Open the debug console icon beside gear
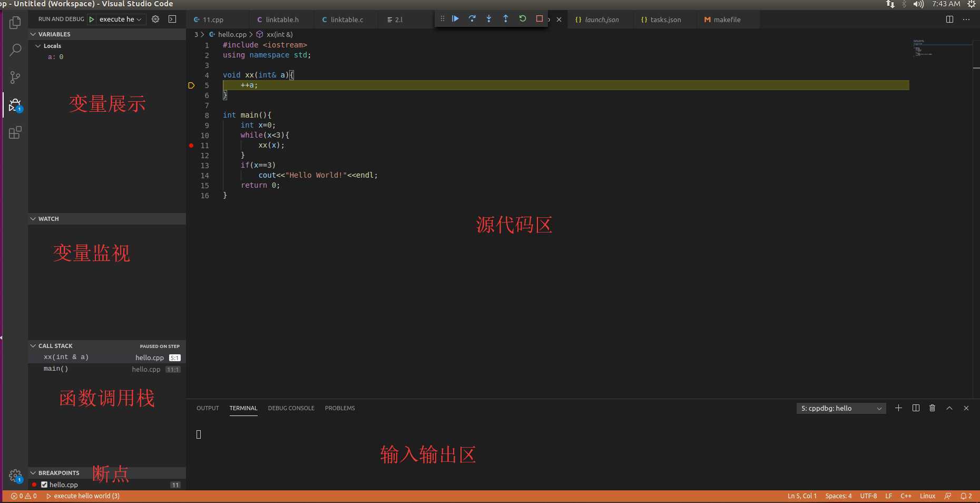Viewport: 980px width, 503px height. point(172,19)
